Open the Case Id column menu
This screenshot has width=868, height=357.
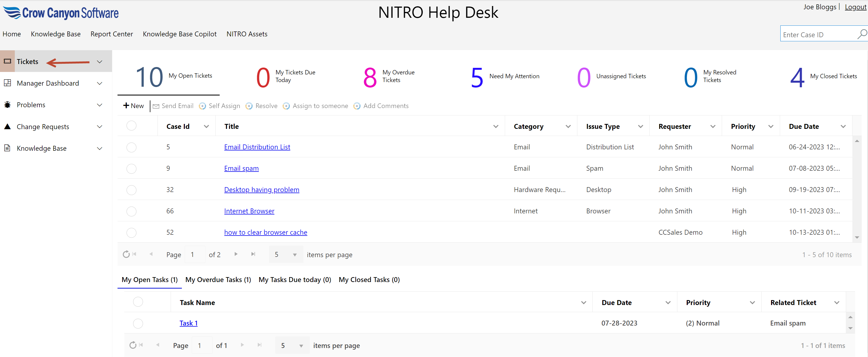(x=207, y=126)
